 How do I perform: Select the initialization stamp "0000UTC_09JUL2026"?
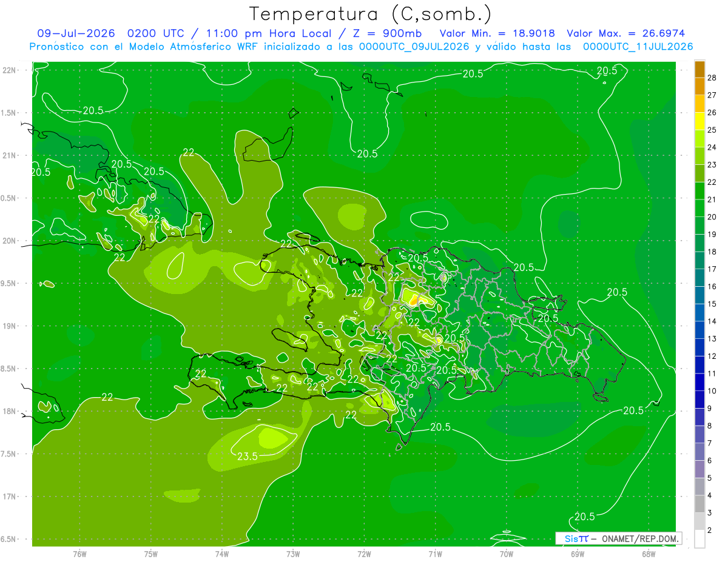click(x=414, y=47)
